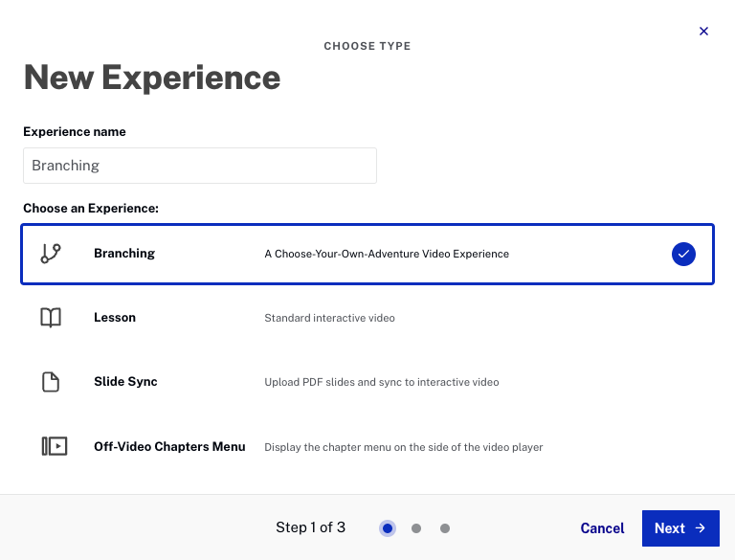Click the Off-Video Chapters Menu player icon
This screenshot has width=735, height=560.
55,446
